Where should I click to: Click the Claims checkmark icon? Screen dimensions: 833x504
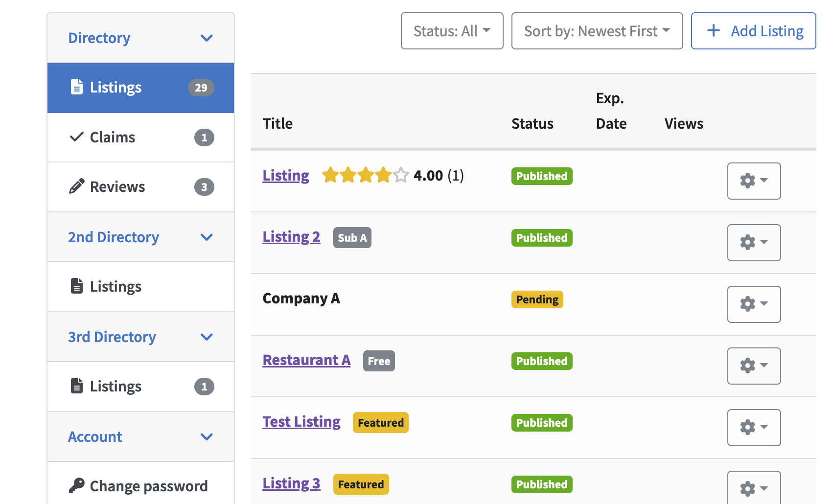(x=76, y=137)
